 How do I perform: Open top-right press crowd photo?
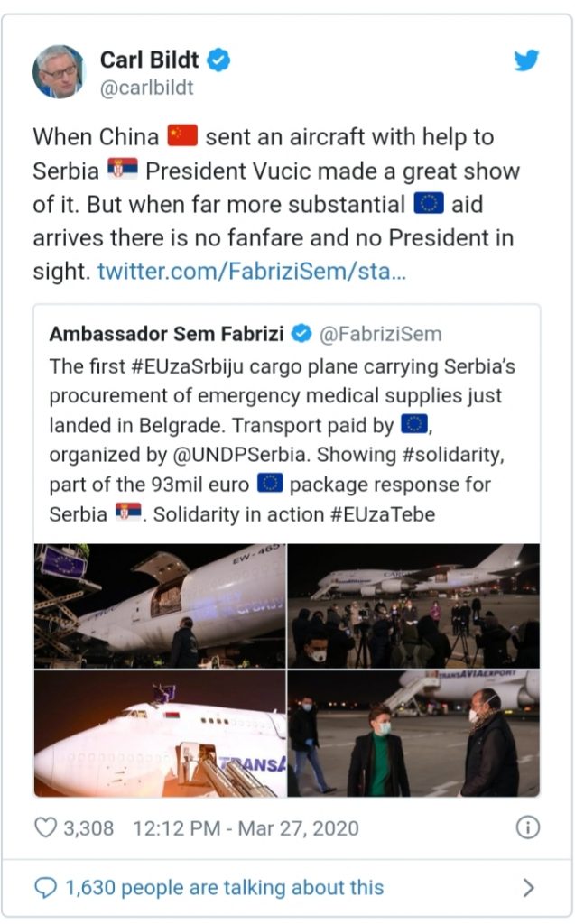coord(413,605)
